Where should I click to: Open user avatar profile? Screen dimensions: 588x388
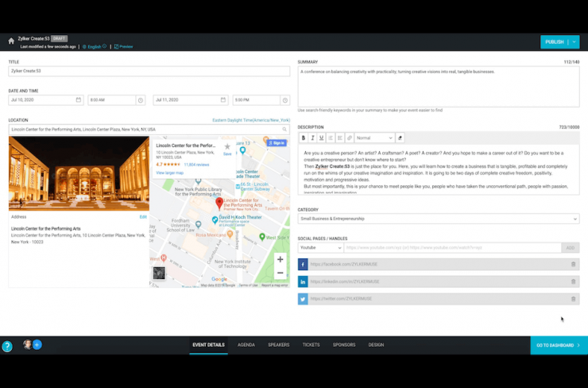[x=27, y=344]
